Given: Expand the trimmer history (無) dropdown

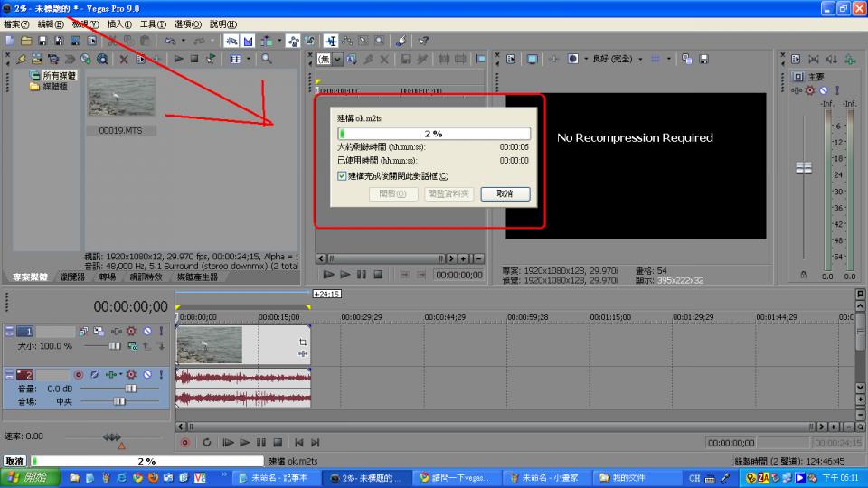Looking at the screenshot, I should pos(337,59).
